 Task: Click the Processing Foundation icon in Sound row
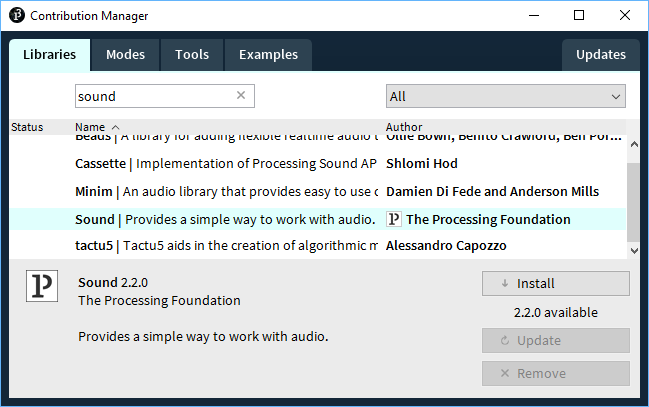coord(393,219)
